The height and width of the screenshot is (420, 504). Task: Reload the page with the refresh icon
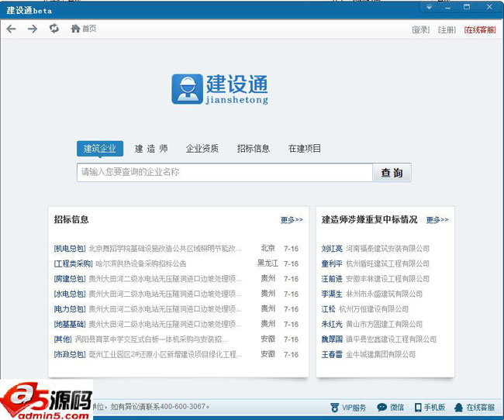click(x=54, y=29)
